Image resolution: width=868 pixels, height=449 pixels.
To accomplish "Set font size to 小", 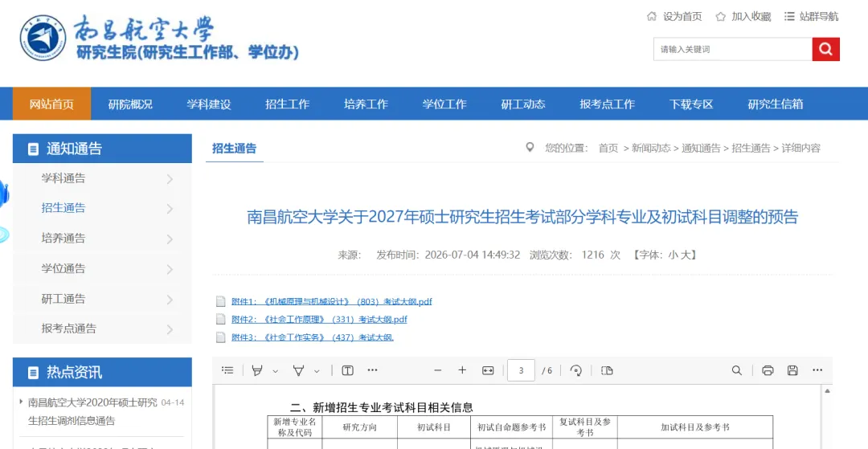I will click(x=673, y=255).
